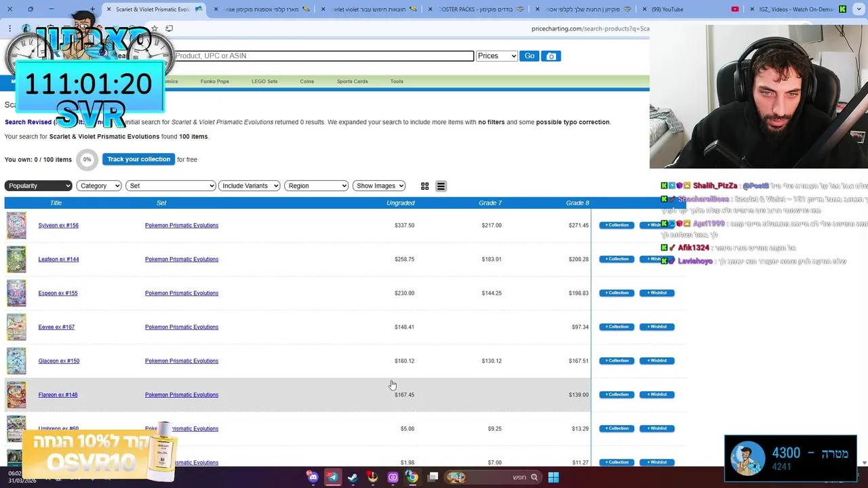Viewport: 868px width, 488px height.
Task: Add Leafeon ex to Collection
Action: [616, 259]
